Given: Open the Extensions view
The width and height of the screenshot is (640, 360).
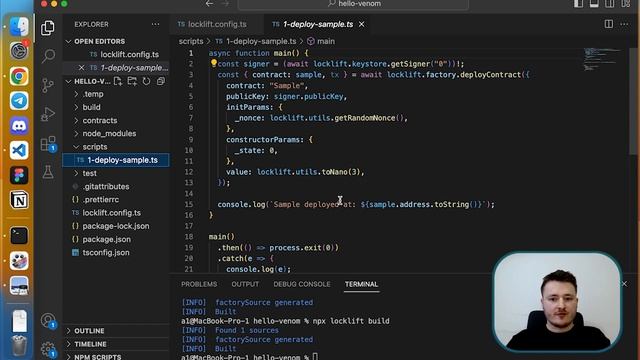Looking at the screenshot, I should 48,144.
